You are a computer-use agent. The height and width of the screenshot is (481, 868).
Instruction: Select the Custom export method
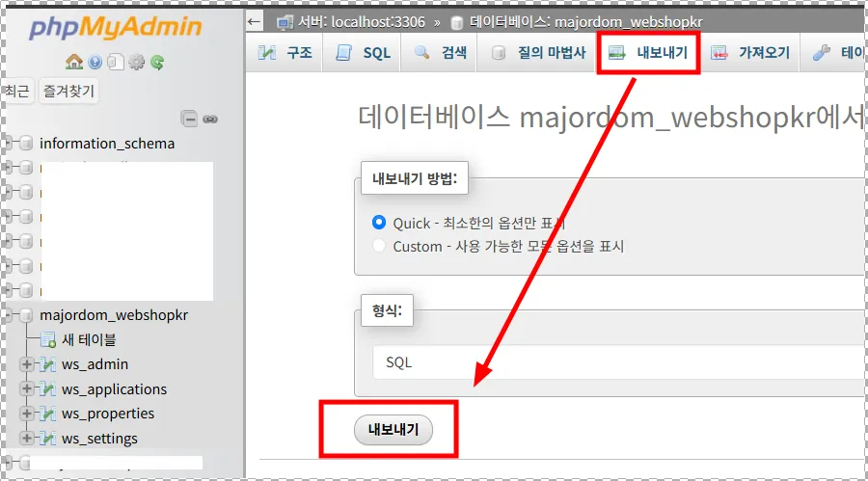point(379,246)
